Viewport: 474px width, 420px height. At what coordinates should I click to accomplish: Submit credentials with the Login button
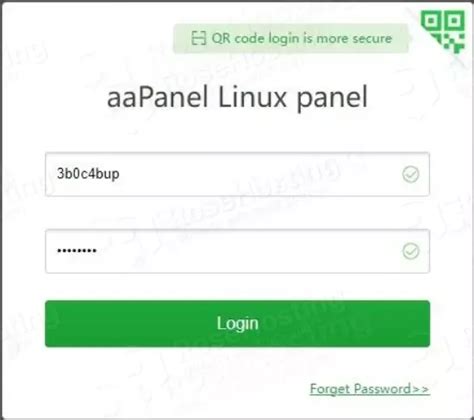[x=237, y=323]
